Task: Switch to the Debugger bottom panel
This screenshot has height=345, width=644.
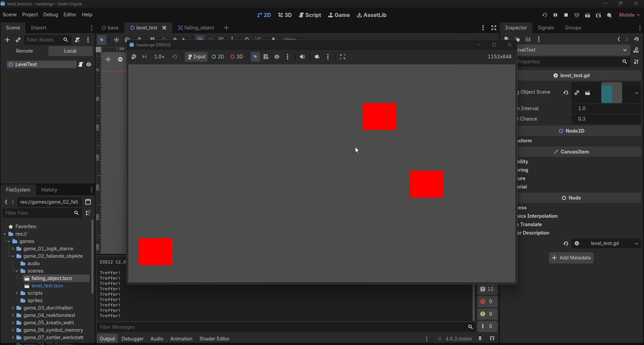Action: click(133, 339)
